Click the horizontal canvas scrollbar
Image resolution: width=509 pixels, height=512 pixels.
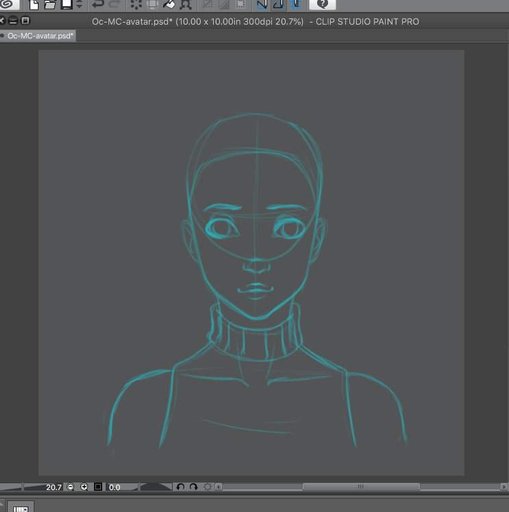pos(362,487)
